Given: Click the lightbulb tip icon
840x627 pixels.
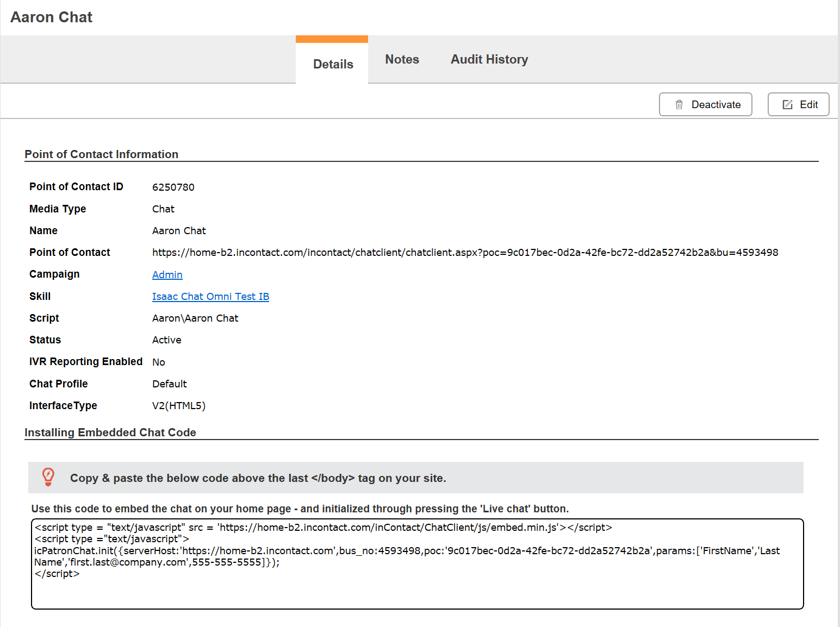Looking at the screenshot, I should click(48, 477).
